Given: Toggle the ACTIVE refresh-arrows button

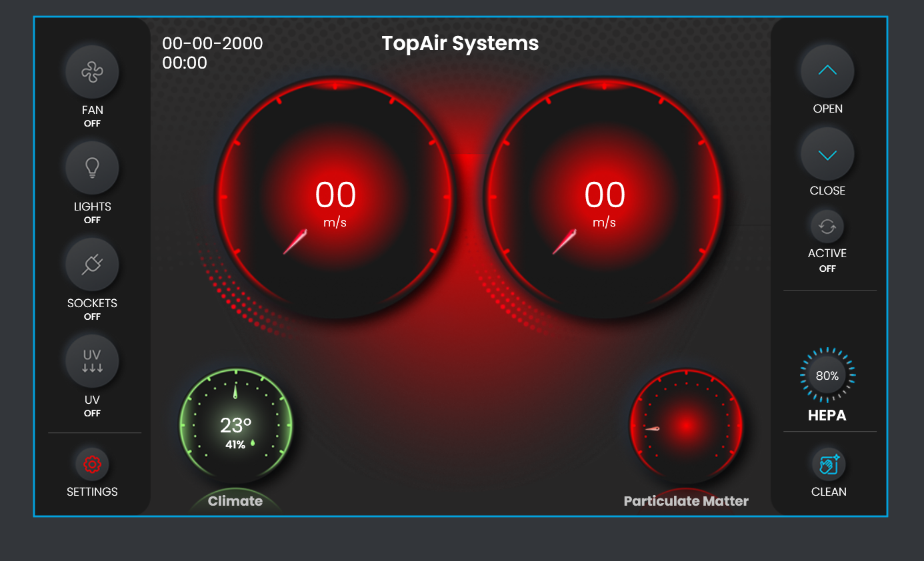Looking at the screenshot, I should [x=827, y=227].
